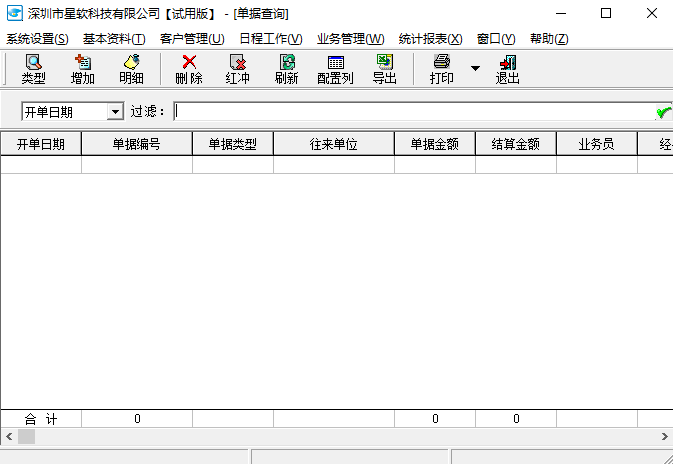Open 客户管理(U) menu
Image resolution: width=673 pixels, height=464 pixels.
(x=192, y=39)
